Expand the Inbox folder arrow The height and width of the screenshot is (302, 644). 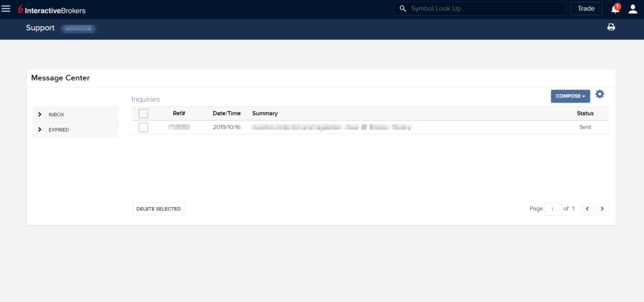(40, 115)
